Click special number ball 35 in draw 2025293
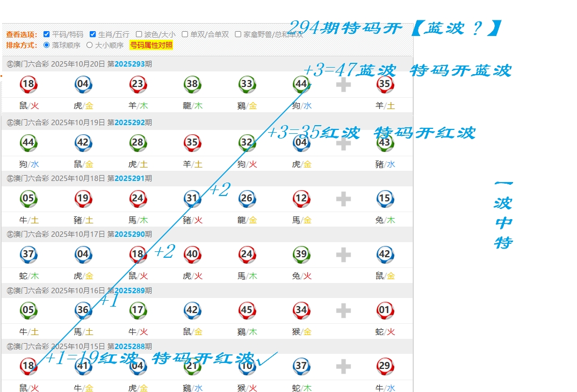 pyautogui.click(x=385, y=84)
